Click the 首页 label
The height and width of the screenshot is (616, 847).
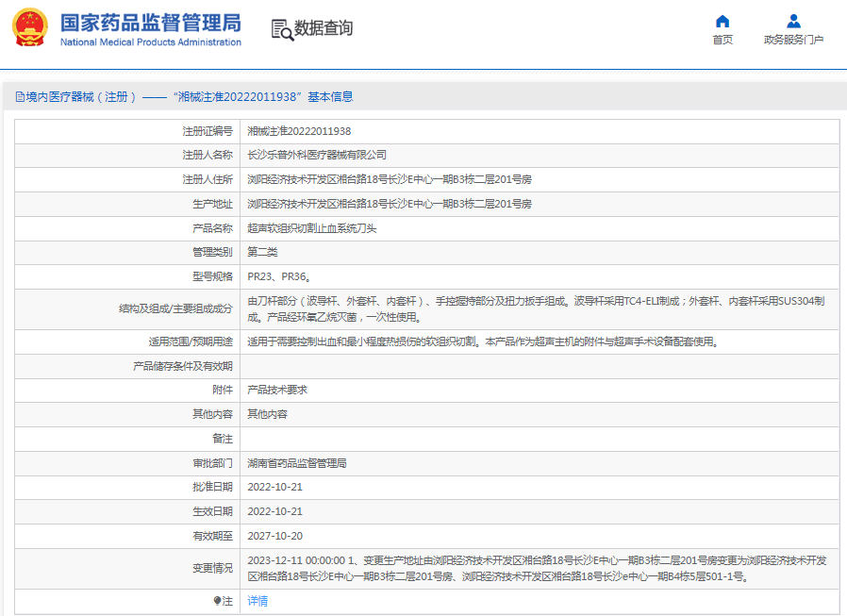coord(722,40)
